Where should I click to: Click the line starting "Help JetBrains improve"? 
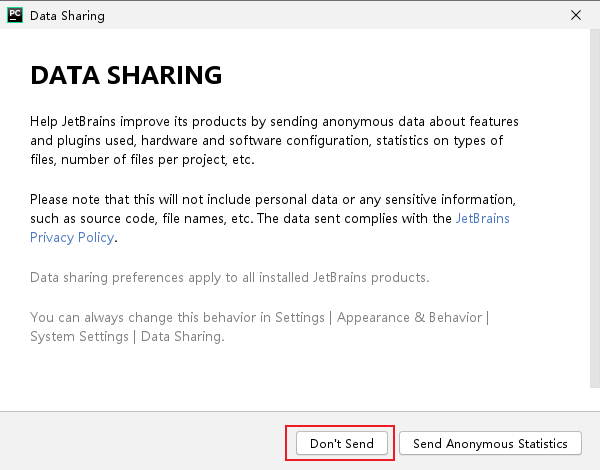pyautogui.click(x=274, y=121)
